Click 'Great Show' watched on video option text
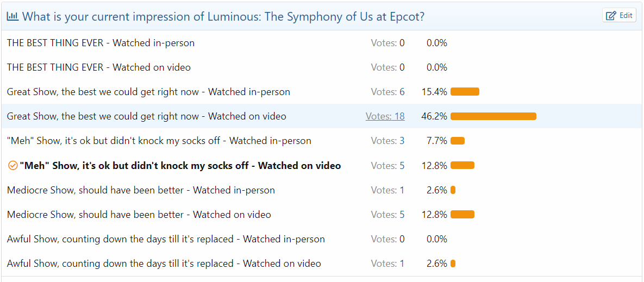This screenshot has height=282, width=644. pos(146,116)
